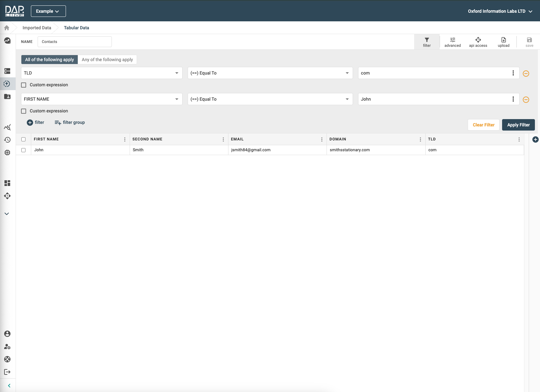540x392 pixels.
Task: Enable Custom expression under TLD filter
Action: coord(24,85)
